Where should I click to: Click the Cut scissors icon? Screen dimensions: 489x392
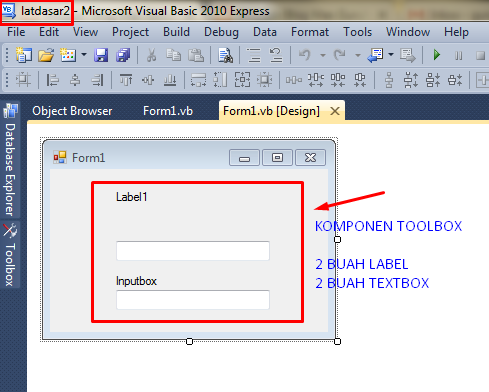click(151, 55)
